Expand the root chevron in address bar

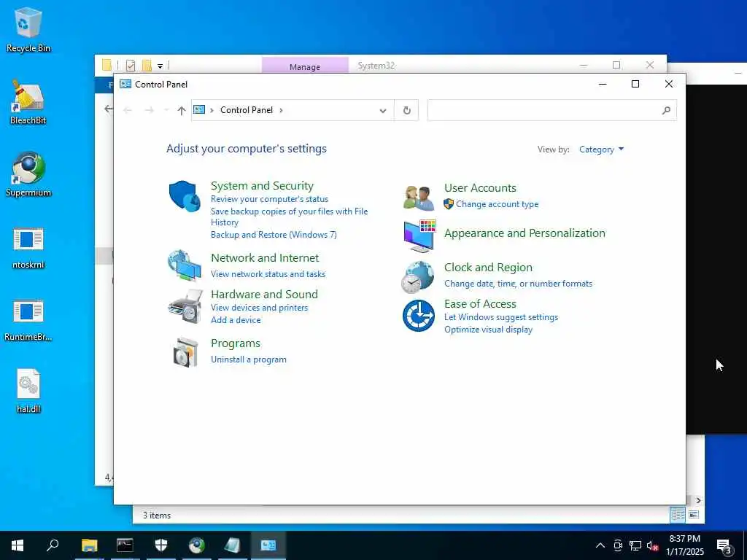[212, 111]
